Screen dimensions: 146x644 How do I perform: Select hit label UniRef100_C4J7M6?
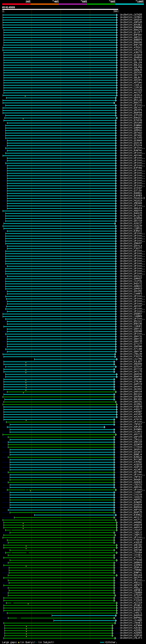click(131, 359)
